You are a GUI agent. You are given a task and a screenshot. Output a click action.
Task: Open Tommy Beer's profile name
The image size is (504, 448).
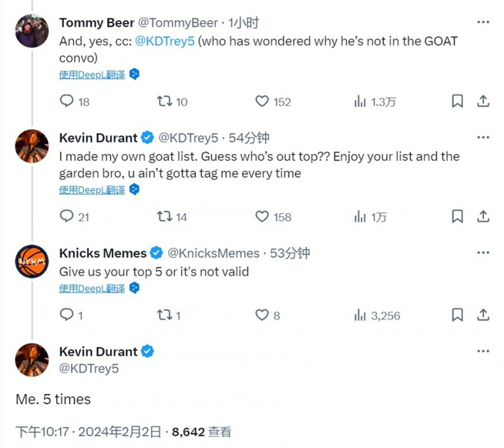(x=95, y=23)
